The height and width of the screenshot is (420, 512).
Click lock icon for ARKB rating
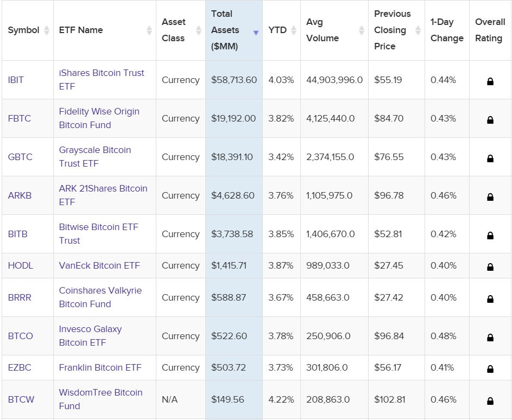coord(490,196)
